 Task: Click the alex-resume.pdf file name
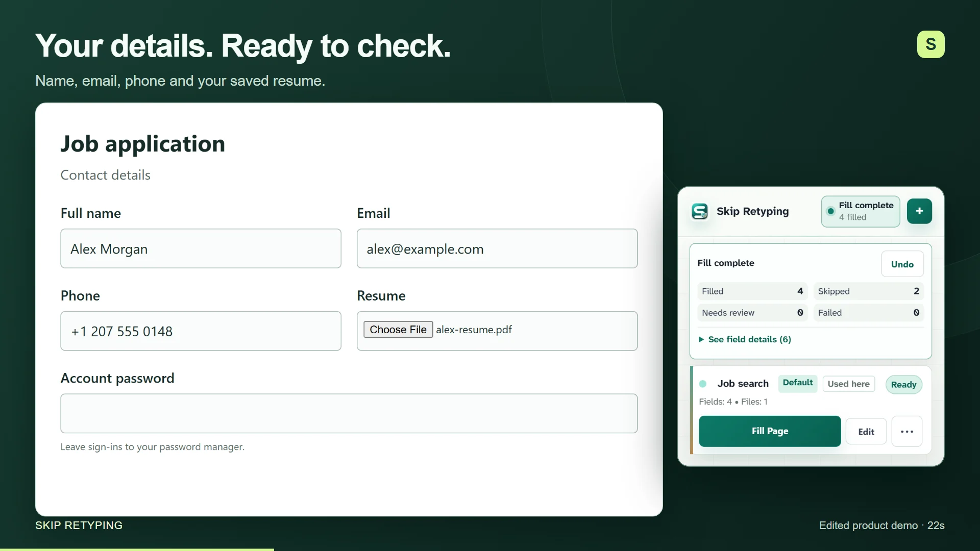click(x=474, y=330)
